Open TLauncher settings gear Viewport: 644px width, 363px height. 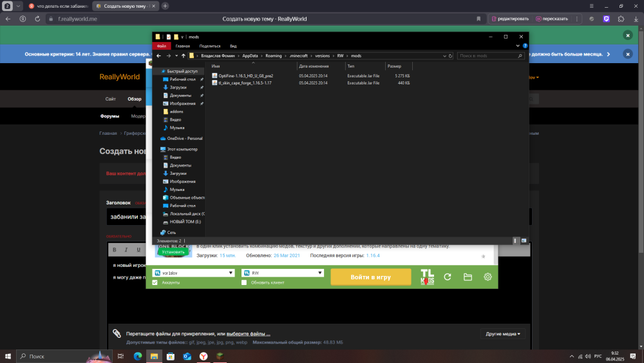click(488, 277)
